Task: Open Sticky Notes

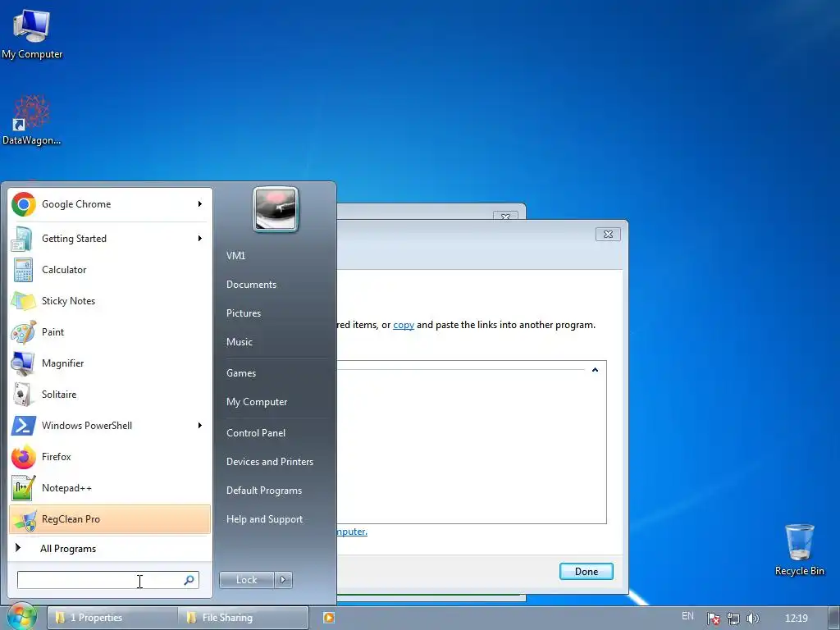Action: tap(110, 300)
